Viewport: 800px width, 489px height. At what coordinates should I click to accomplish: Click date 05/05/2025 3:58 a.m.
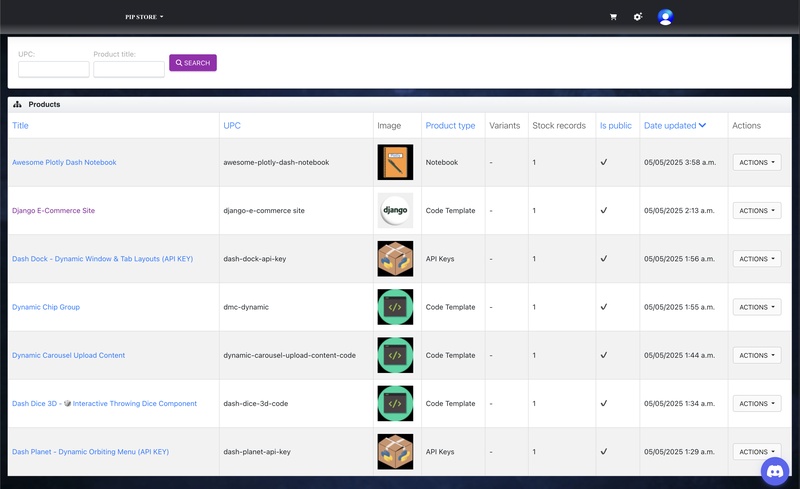[x=680, y=162]
